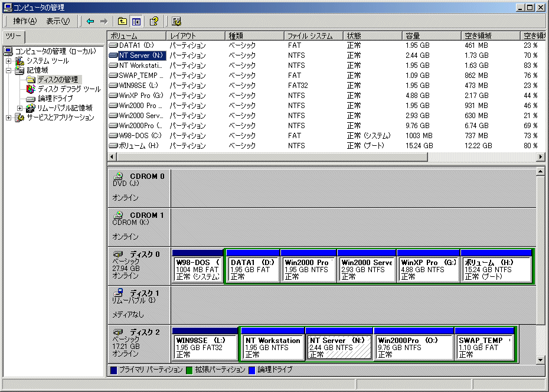This screenshot has width=549, height=392.
Task: Click the drive icon beside W98-DOS (C:)
Action: click(113, 135)
